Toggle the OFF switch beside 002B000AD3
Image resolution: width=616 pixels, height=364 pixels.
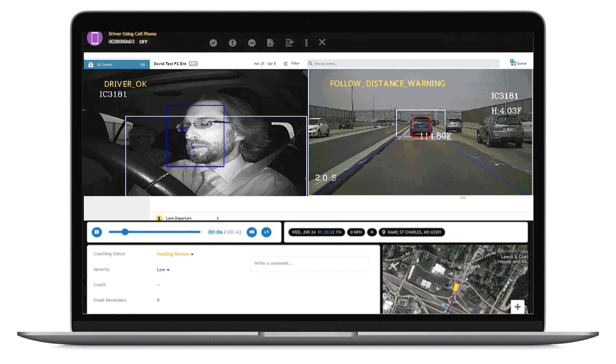[143, 42]
